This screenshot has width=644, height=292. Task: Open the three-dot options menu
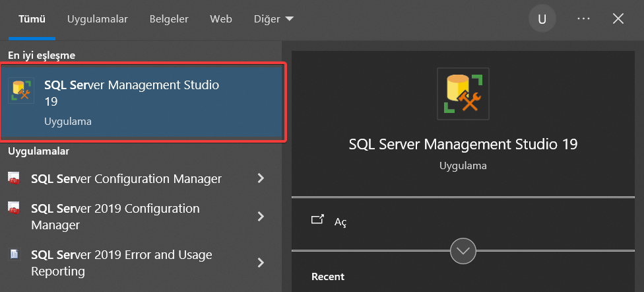pos(583,19)
